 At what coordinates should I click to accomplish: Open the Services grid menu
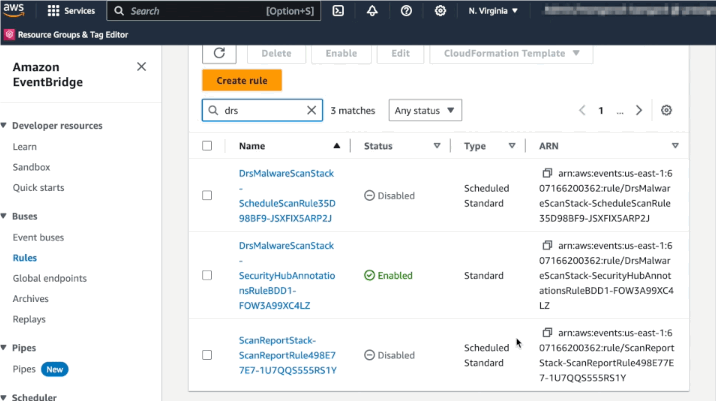click(x=71, y=11)
